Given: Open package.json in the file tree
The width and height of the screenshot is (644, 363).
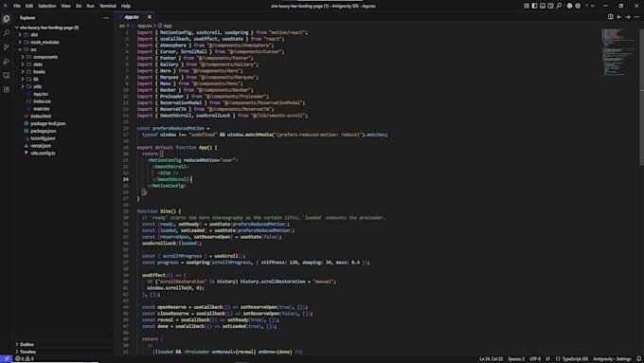Looking at the screenshot, I should pos(44,131).
